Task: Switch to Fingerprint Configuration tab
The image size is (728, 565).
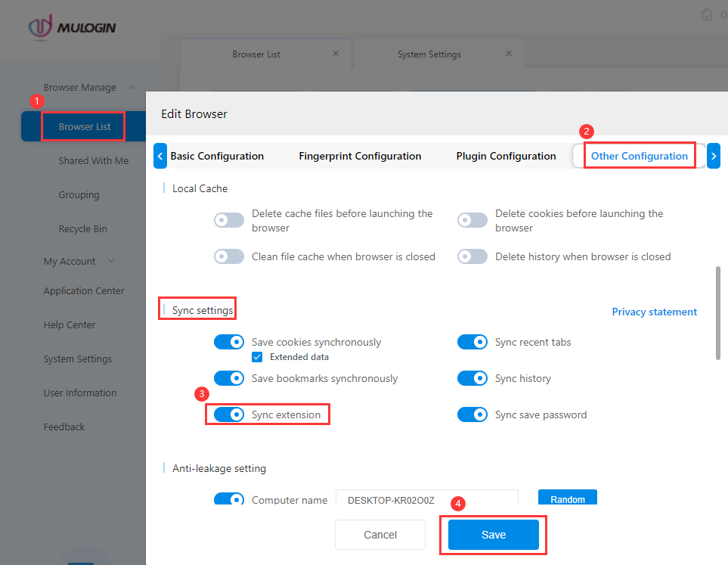Action: point(360,156)
